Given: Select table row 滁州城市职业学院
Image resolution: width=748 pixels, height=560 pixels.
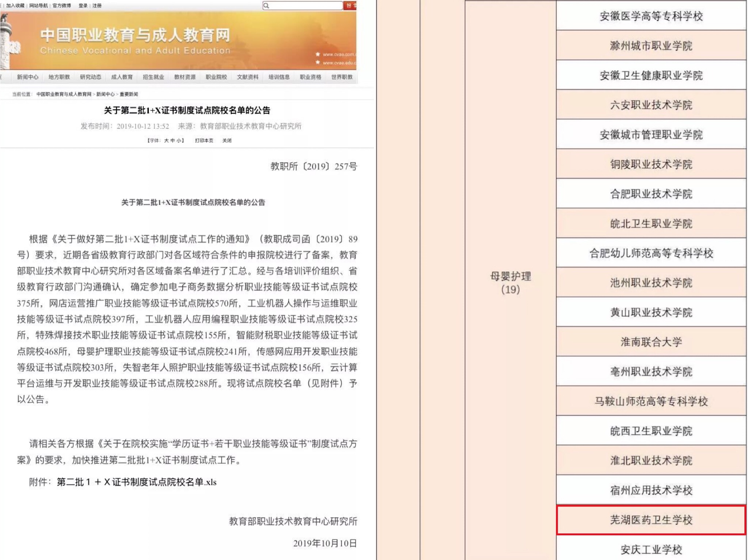Looking at the screenshot, I should (x=651, y=46).
